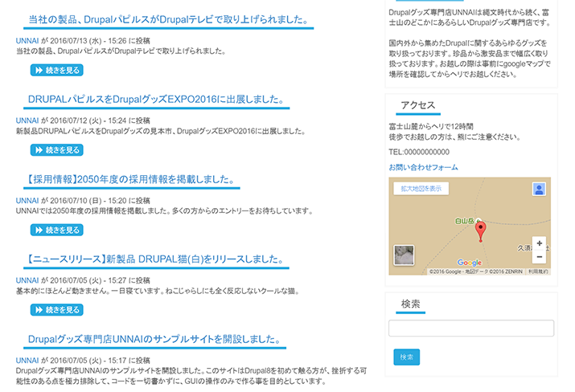Screen dimensions: 575x392
Task: Click the Google logo on the map
Action: point(469,263)
